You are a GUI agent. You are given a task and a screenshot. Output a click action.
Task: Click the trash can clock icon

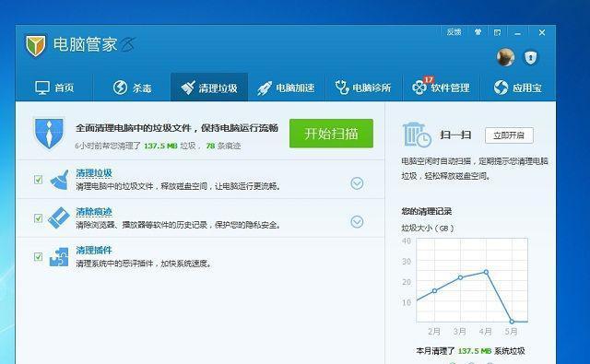click(416, 135)
